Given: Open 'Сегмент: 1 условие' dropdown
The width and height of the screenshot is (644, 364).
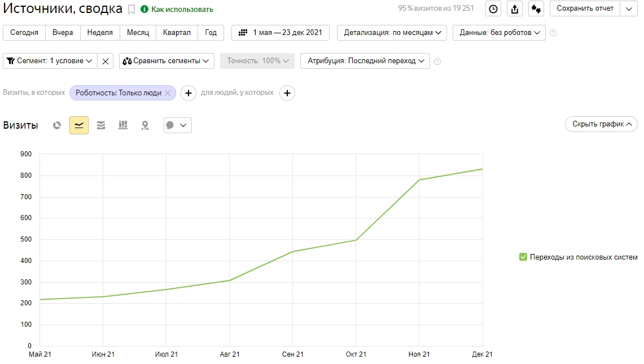Looking at the screenshot, I should coord(50,61).
